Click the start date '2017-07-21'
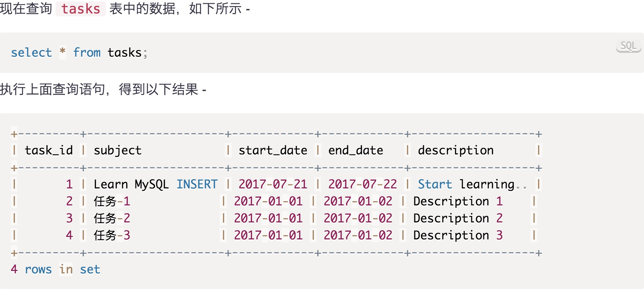644x289 pixels. [x=273, y=185]
